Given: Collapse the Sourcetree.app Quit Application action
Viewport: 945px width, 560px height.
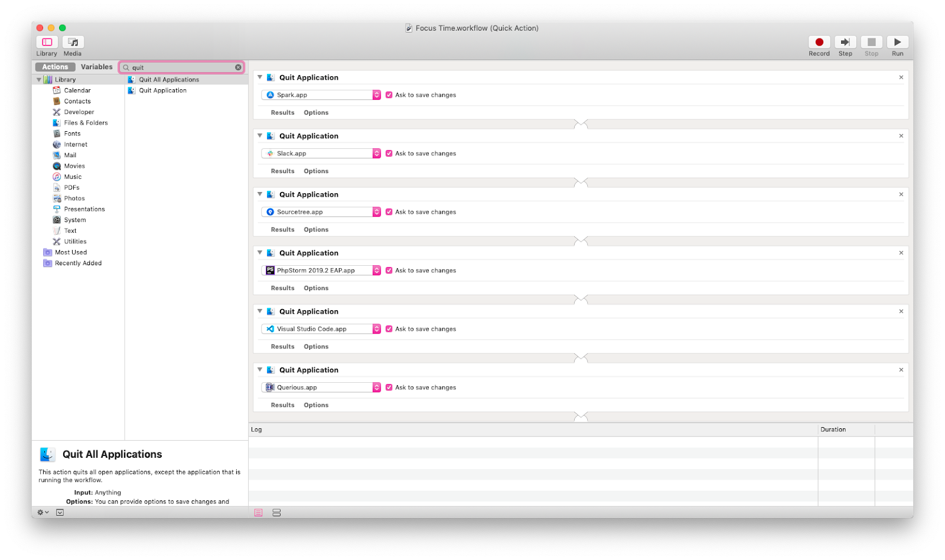Looking at the screenshot, I should (259, 194).
